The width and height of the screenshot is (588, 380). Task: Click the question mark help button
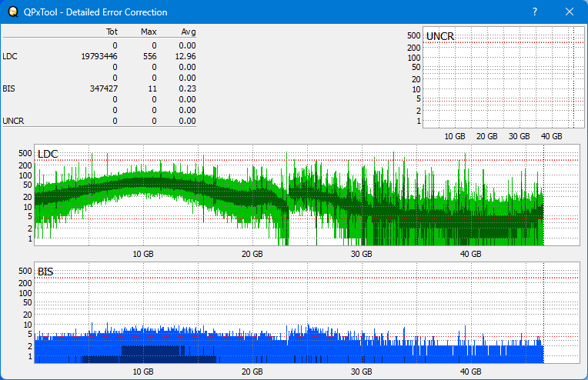pyautogui.click(x=534, y=12)
